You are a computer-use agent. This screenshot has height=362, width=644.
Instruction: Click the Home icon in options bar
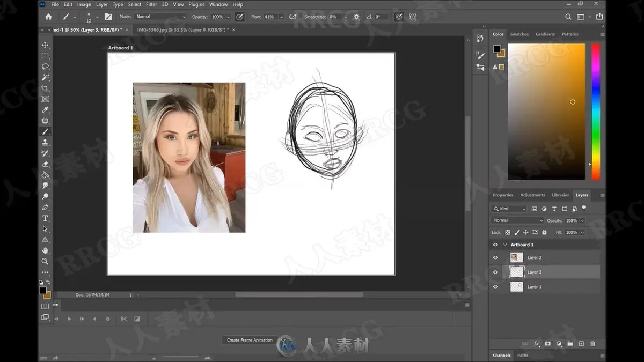point(49,17)
